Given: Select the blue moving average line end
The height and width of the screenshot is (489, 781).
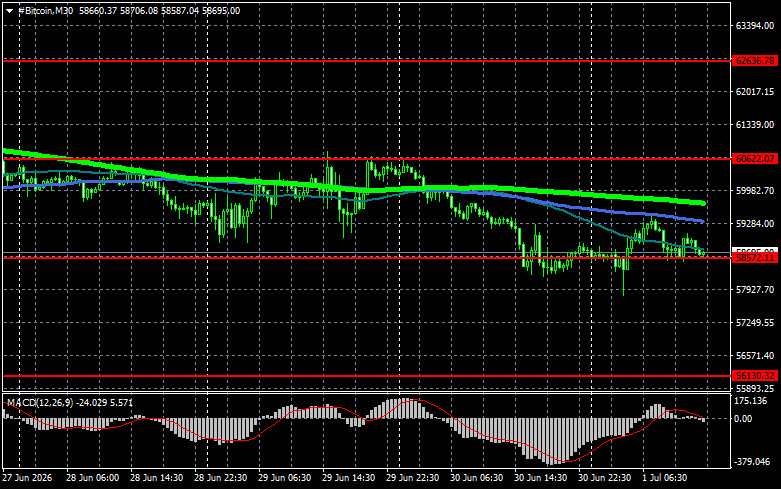Looking at the screenshot, I should click(x=700, y=221).
